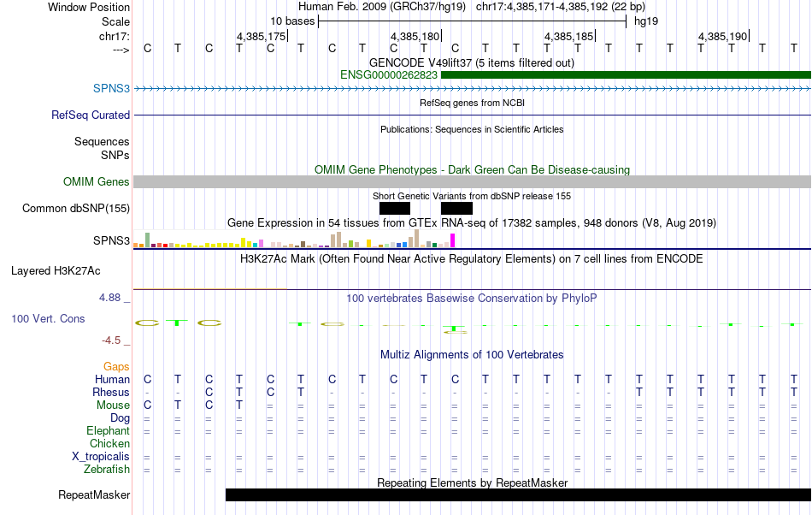Screen dimensions: 812x515
Task: Select the Scale track label
Action: coord(115,21)
